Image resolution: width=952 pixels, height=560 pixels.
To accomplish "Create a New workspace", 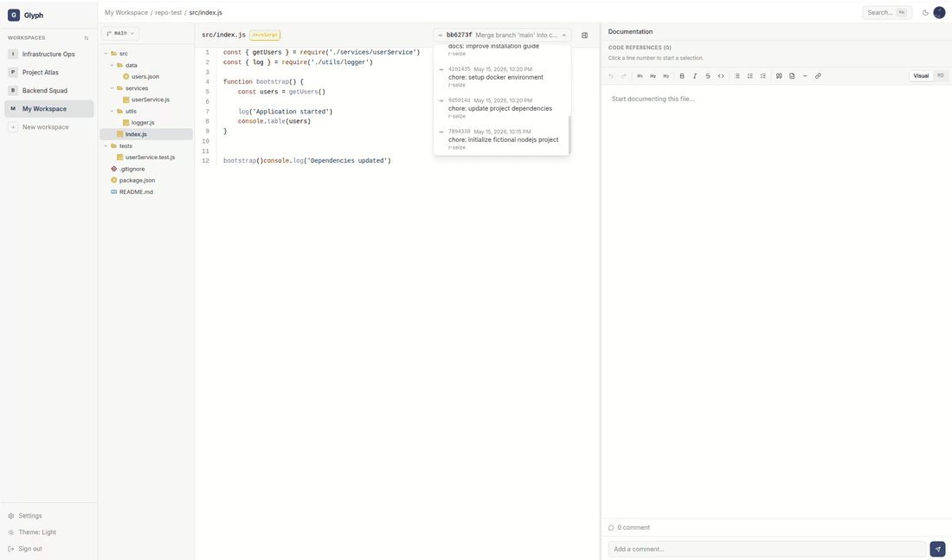I will (x=48, y=127).
